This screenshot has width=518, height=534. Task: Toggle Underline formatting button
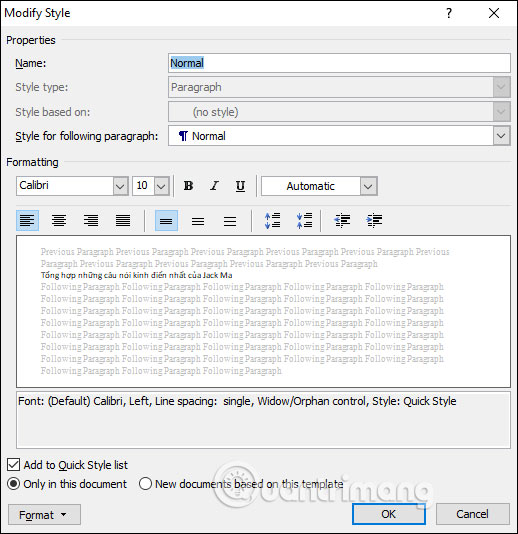coord(240,186)
